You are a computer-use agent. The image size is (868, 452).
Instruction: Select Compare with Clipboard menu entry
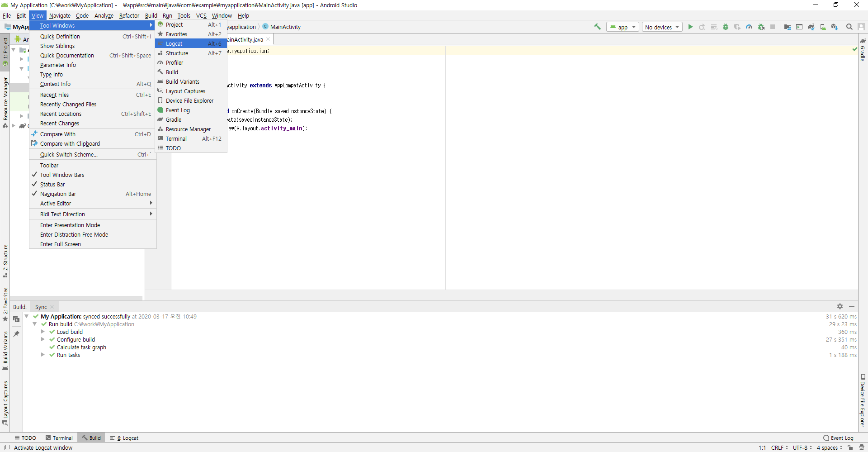pyautogui.click(x=93, y=144)
